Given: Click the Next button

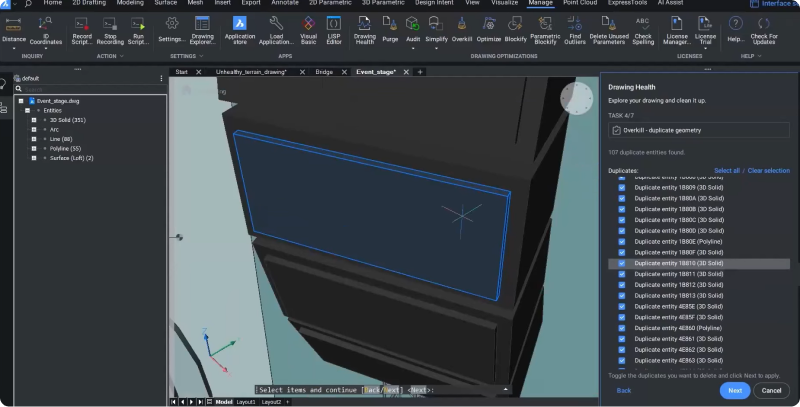Looking at the screenshot, I should 734,391.
